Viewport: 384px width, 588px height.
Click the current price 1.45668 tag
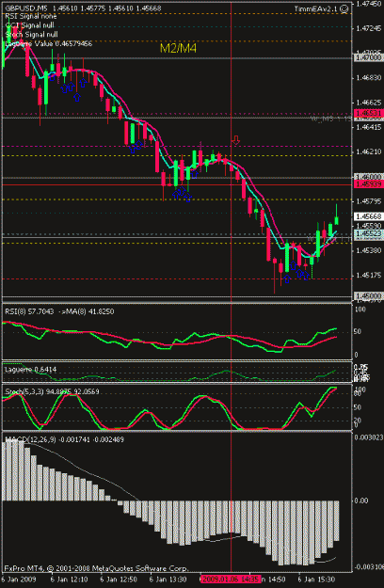coord(369,216)
